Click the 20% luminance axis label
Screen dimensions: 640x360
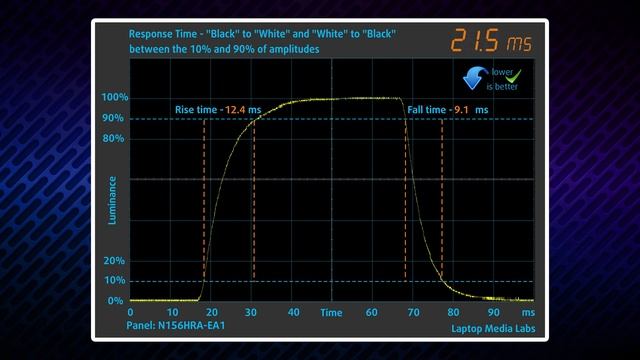[114, 260]
